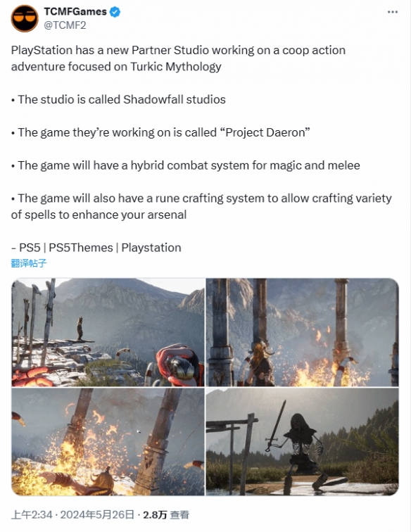Click the TCMFGames display name
Image resolution: width=411 pixels, height=532 pixels.
pos(75,11)
